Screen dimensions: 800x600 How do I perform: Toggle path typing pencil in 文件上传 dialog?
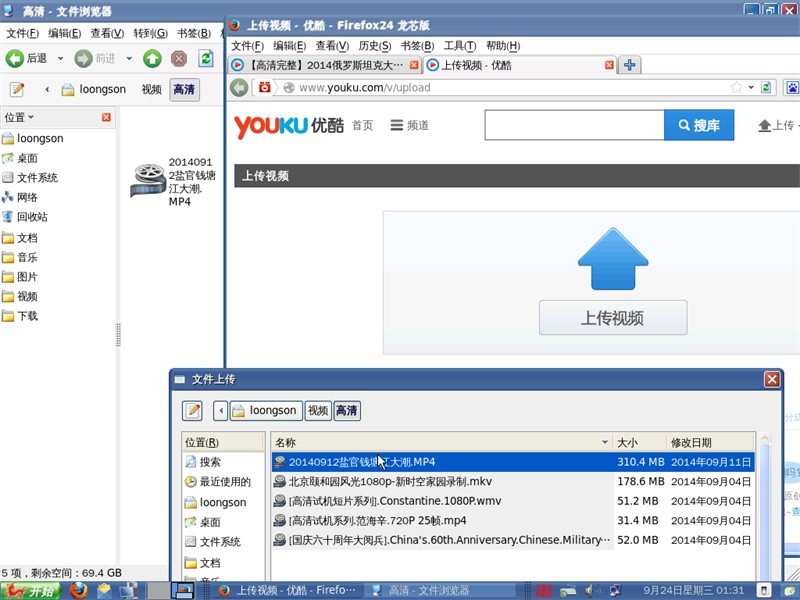tap(192, 411)
